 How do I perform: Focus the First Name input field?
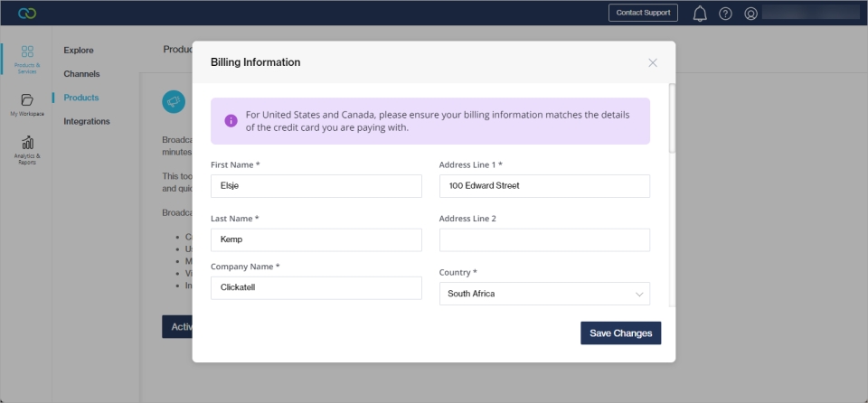tap(316, 186)
